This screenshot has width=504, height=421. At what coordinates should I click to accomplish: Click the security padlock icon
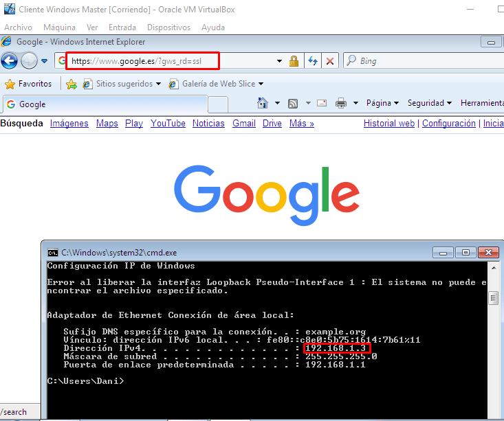(294, 61)
